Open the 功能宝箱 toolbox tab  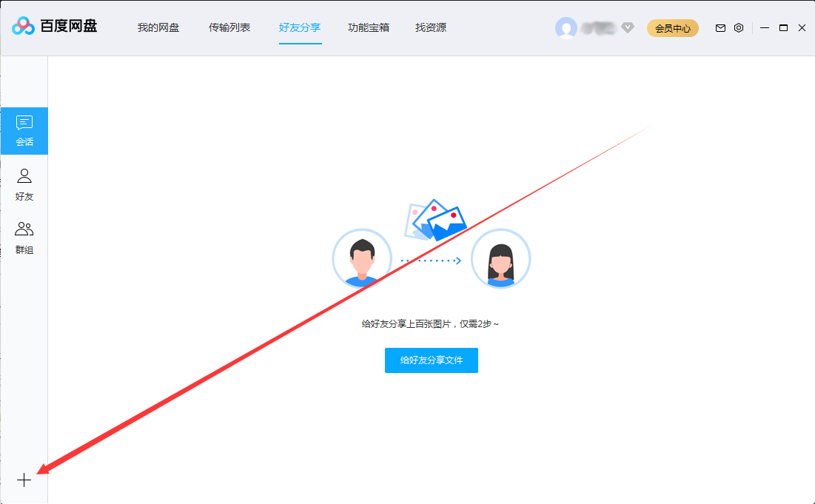tap(368, 27)
